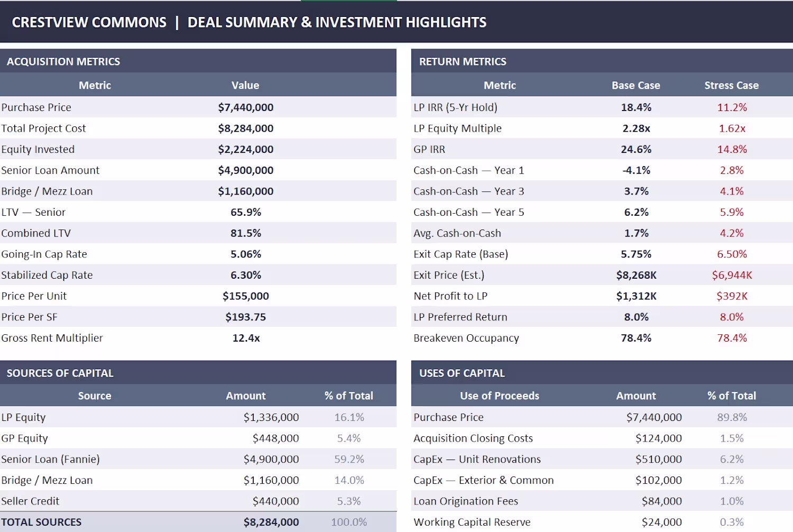Click the Combined LTV value 81.5%
The width and height of the screenshot is (793, 532).
[x=246, y=233]
